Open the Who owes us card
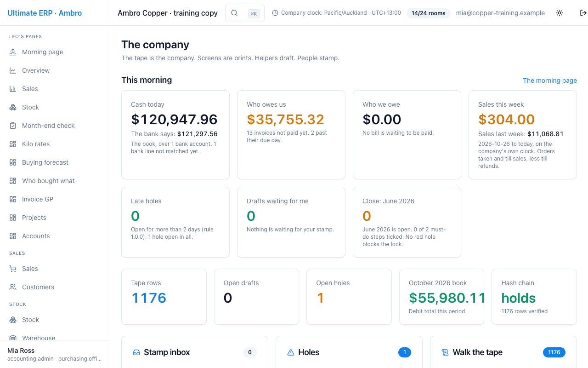The width and height of the screenshot is (588, 368). (291, 135)
